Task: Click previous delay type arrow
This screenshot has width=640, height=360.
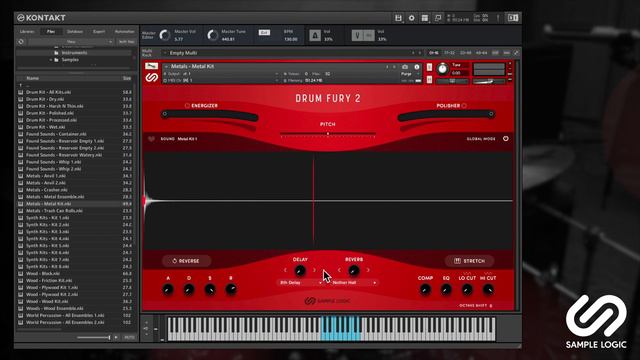Action: tap(285, 270)
